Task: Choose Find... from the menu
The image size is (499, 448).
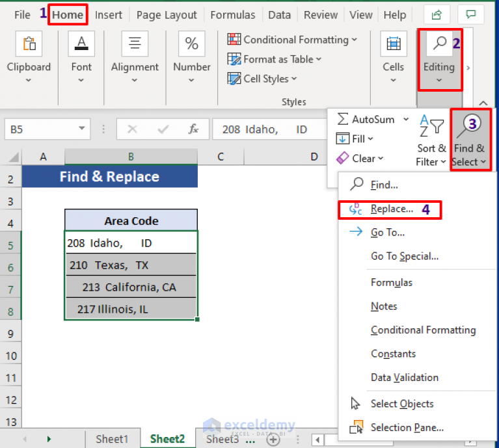Action: pyautogui.click(x=417, y=185)
